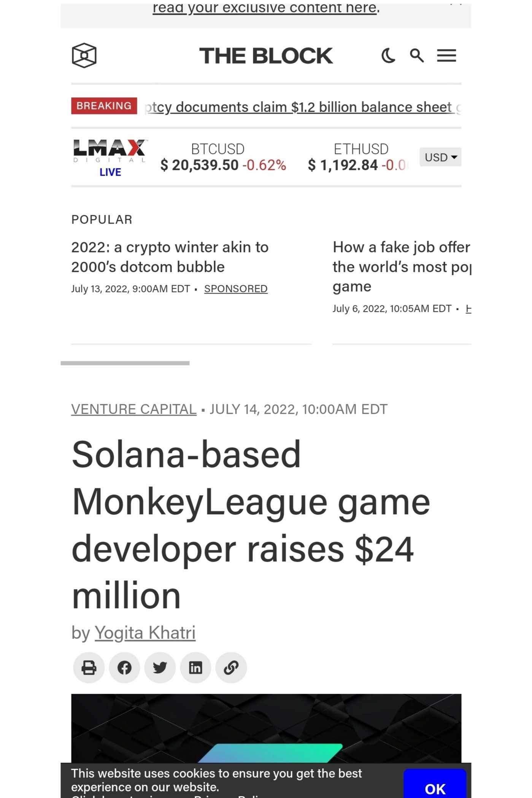Open The Block cube logo home icon

(x=84, y=56)
